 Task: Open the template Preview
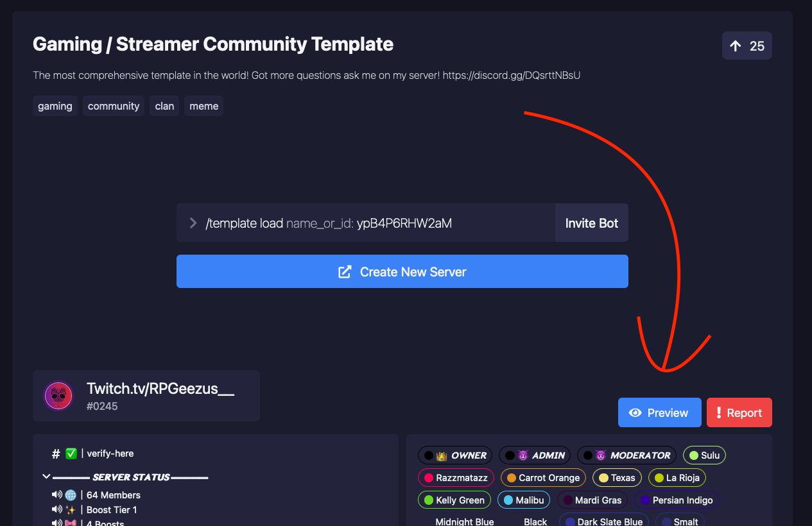[x=660, y=412]
